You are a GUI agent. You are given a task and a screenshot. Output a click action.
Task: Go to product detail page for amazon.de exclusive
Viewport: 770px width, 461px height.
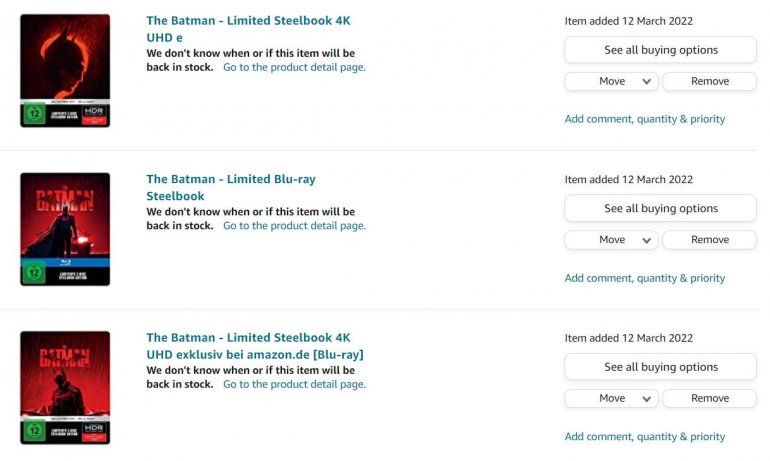pos(294,384)
